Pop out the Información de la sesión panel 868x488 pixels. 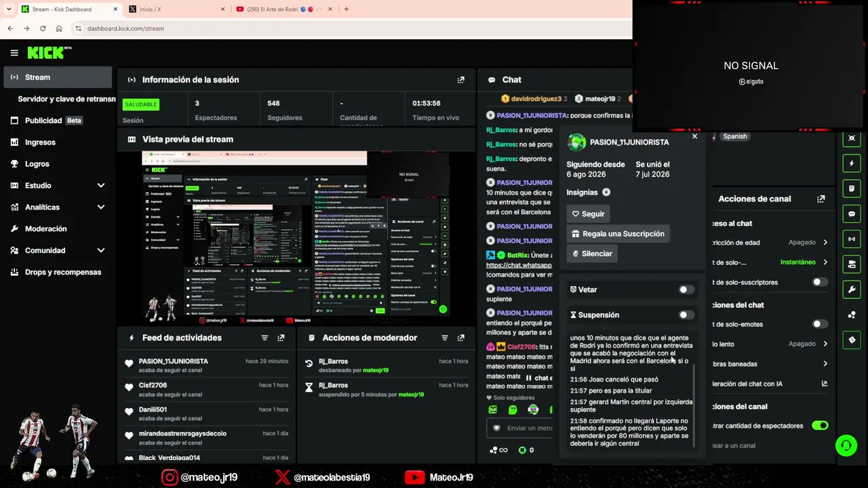(x=461, y=80)
